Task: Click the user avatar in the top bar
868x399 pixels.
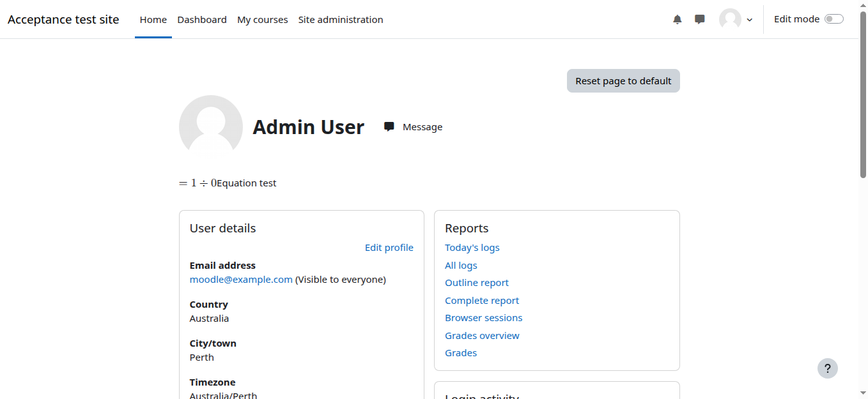Action: tap(730, 20)
